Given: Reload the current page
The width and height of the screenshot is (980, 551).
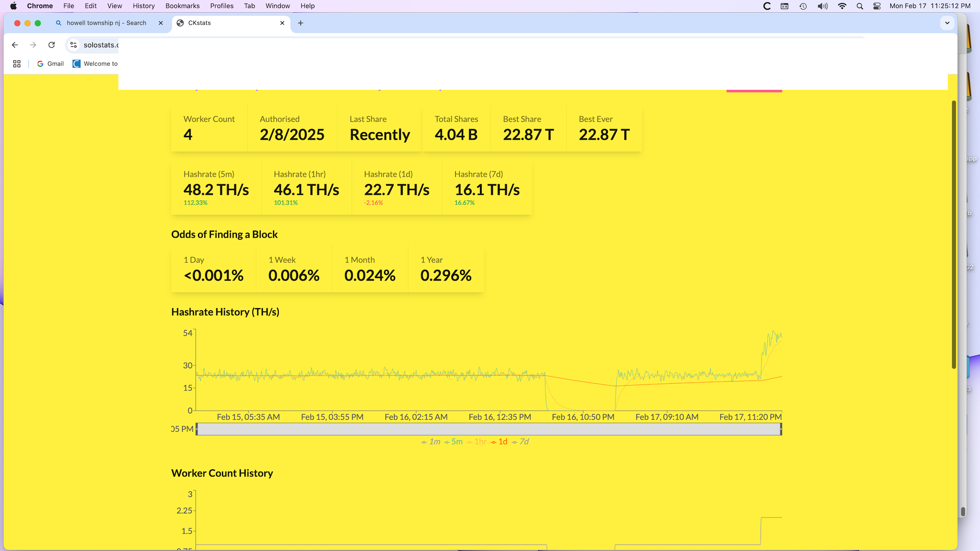Looking at the screenshot, I should 52,45.
